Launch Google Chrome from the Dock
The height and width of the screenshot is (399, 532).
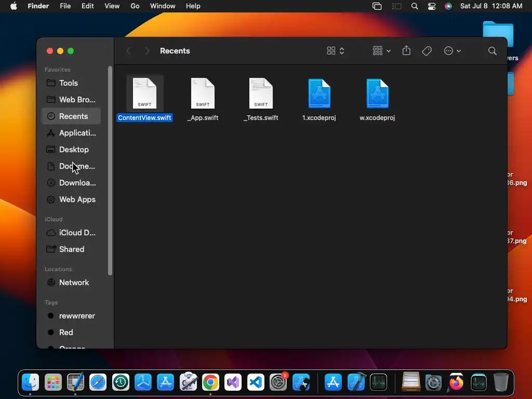coord(210,382)
